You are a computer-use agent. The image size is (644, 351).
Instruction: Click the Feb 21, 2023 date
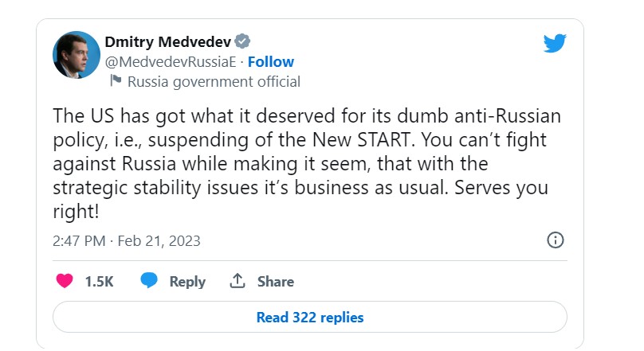point(160,240)
